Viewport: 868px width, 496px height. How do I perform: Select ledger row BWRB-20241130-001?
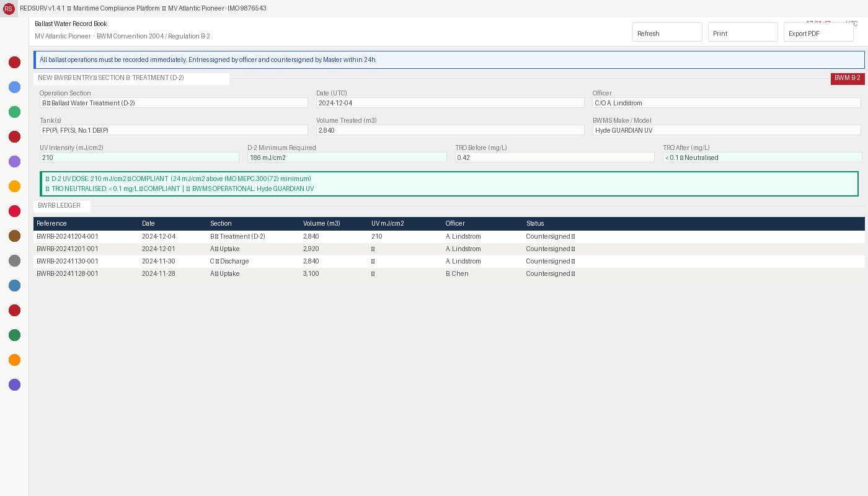click(449, 262)
